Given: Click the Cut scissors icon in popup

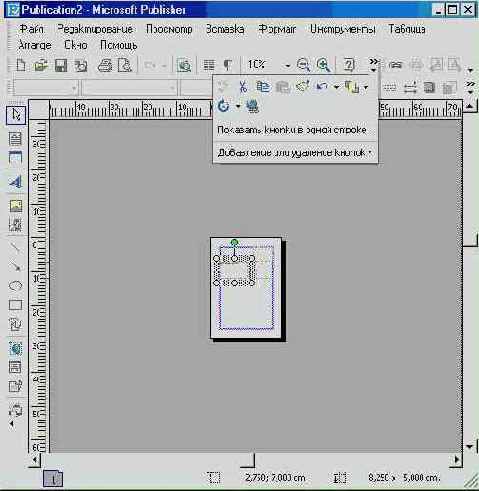Looking at the screenshot, I should (243, 87).
